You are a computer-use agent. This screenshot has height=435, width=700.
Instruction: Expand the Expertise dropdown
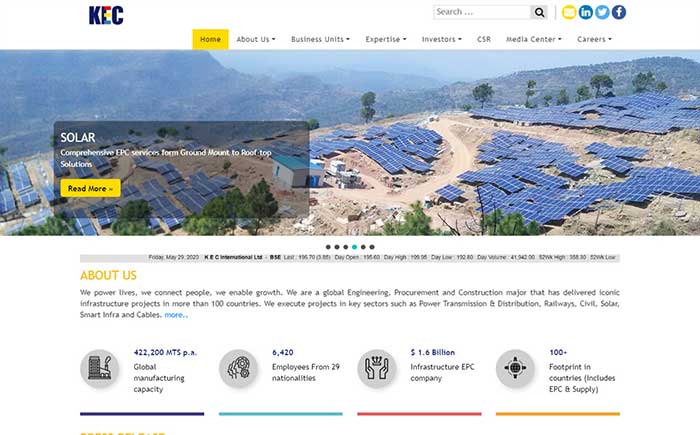coord(386,39)
